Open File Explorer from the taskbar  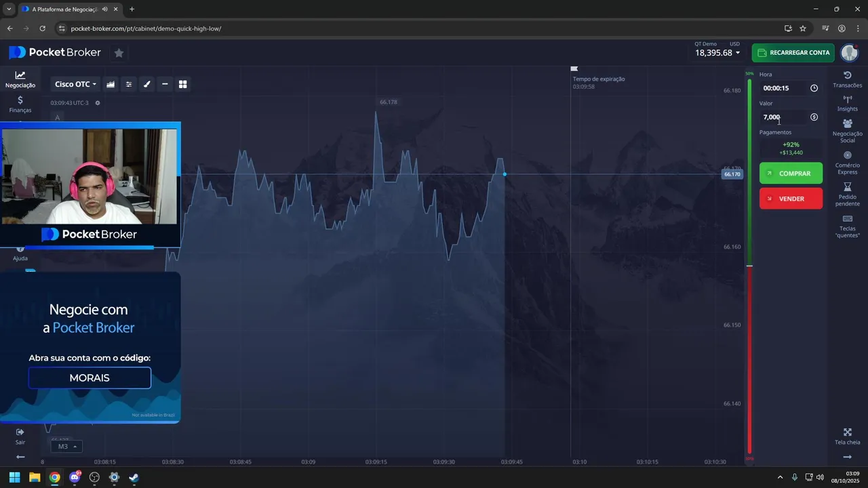click(x=35, y=477)
